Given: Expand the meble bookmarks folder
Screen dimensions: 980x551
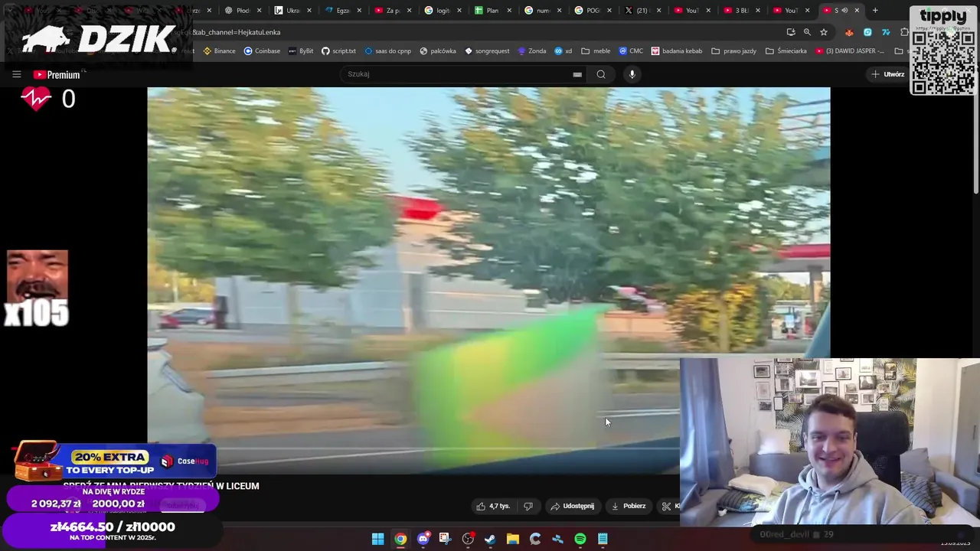Looking at the screenshot, I should click(x=596, y=51).
